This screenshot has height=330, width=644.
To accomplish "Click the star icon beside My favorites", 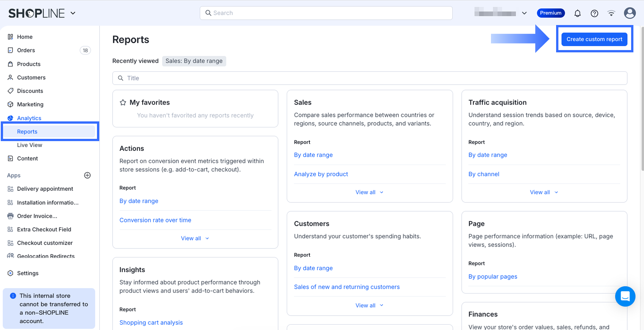I will [x=123, y=102].
